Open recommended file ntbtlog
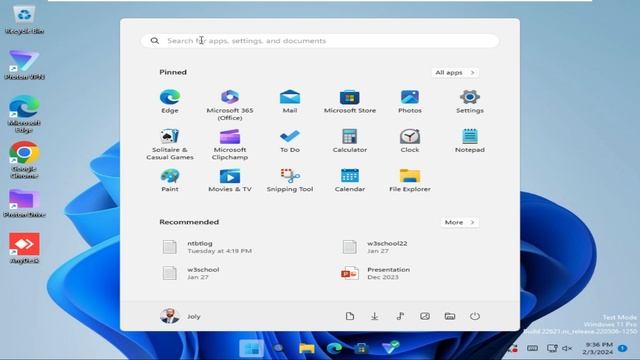This screenshot has height=360, width=640. coord(208,247)
